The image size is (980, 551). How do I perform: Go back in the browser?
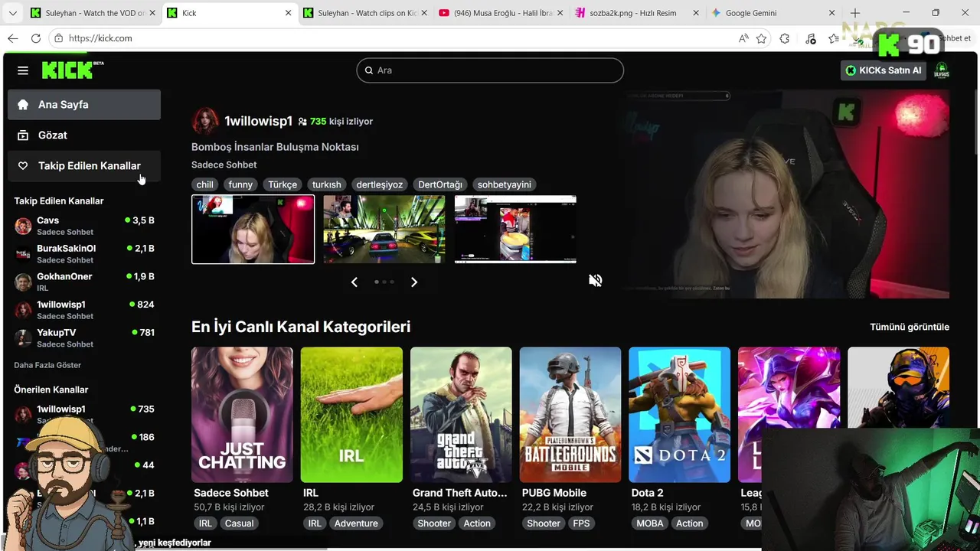13,38
